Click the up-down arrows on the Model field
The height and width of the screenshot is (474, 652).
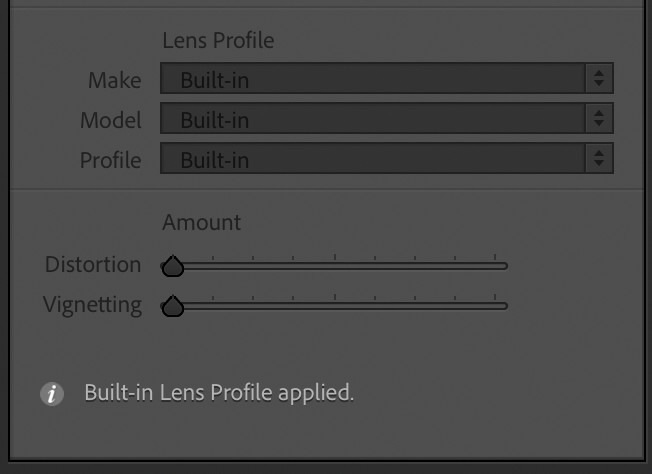pyautogui.click(x=598, y=119)
